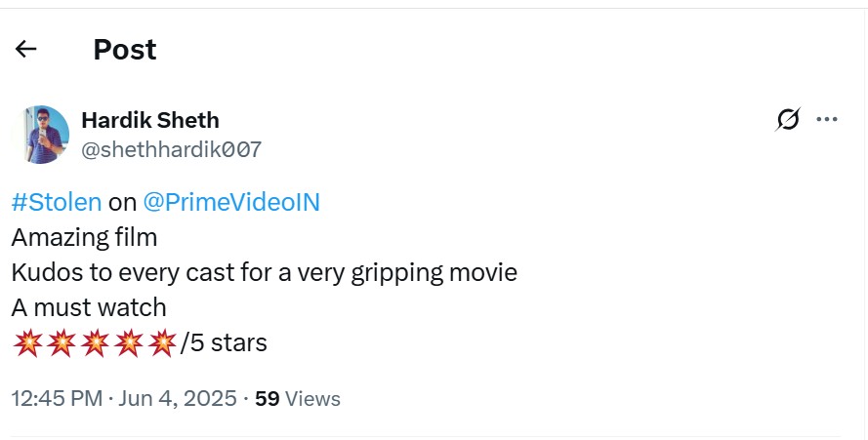Open the Grok explain-post icon

coord(787,120)
